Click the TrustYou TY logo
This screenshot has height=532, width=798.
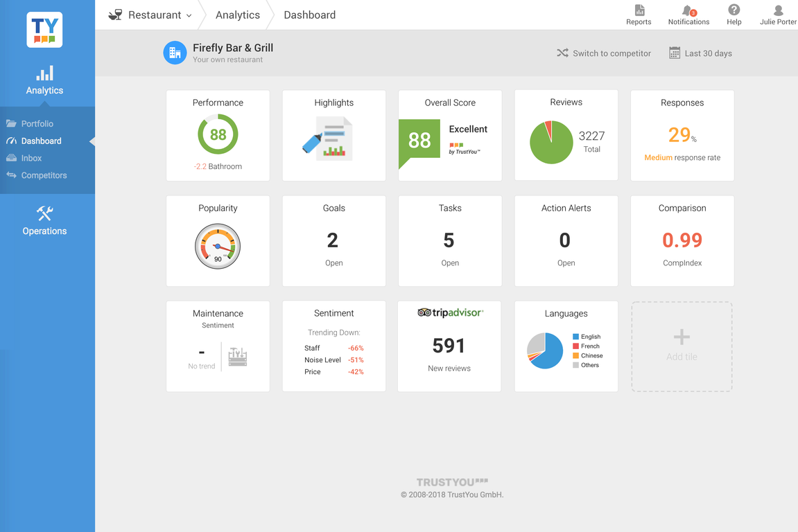[44, 30]
